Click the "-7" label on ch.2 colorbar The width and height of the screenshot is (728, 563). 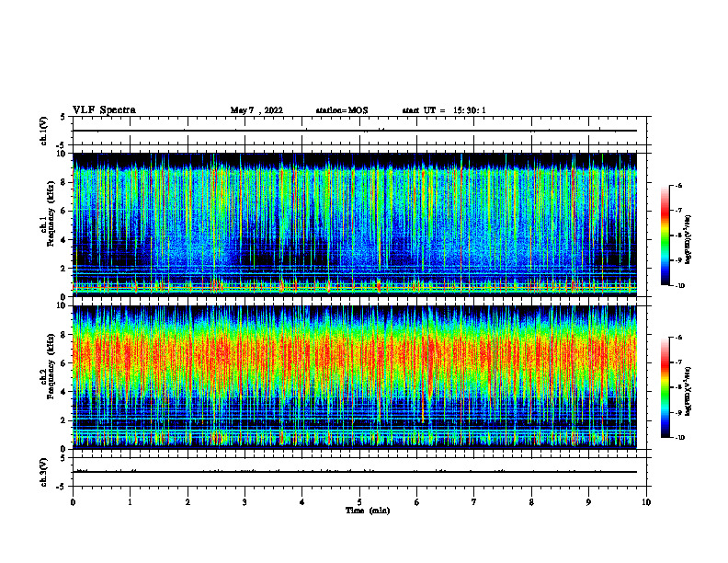(x=679, y=362)
